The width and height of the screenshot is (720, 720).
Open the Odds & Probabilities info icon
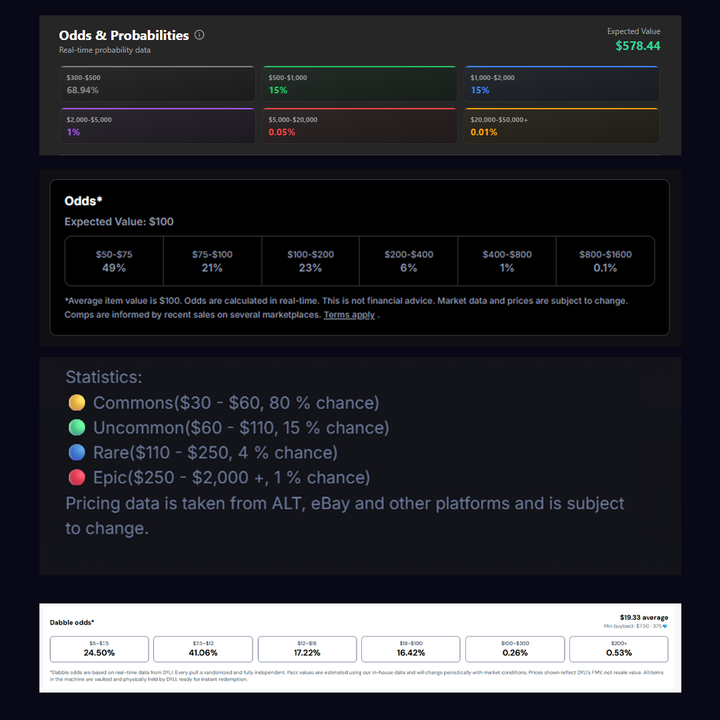tap(199, 35)
